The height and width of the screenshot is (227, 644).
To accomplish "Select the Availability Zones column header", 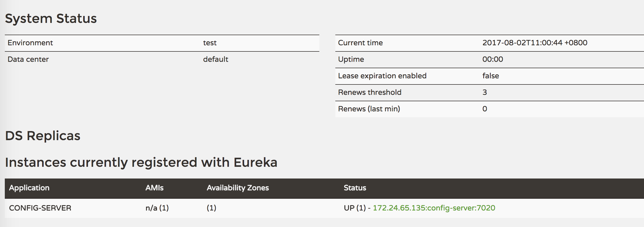I will tap(238, 188).
